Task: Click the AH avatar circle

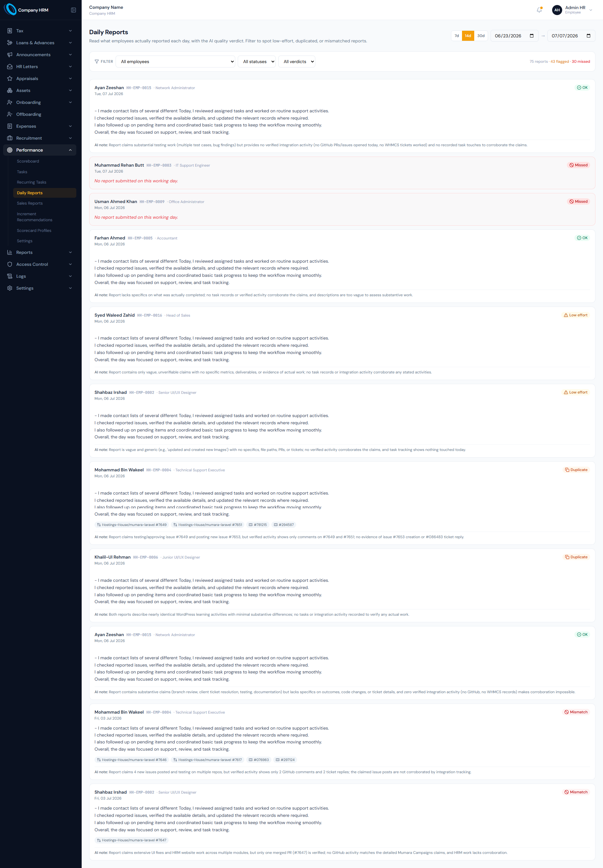Action: 557,10
